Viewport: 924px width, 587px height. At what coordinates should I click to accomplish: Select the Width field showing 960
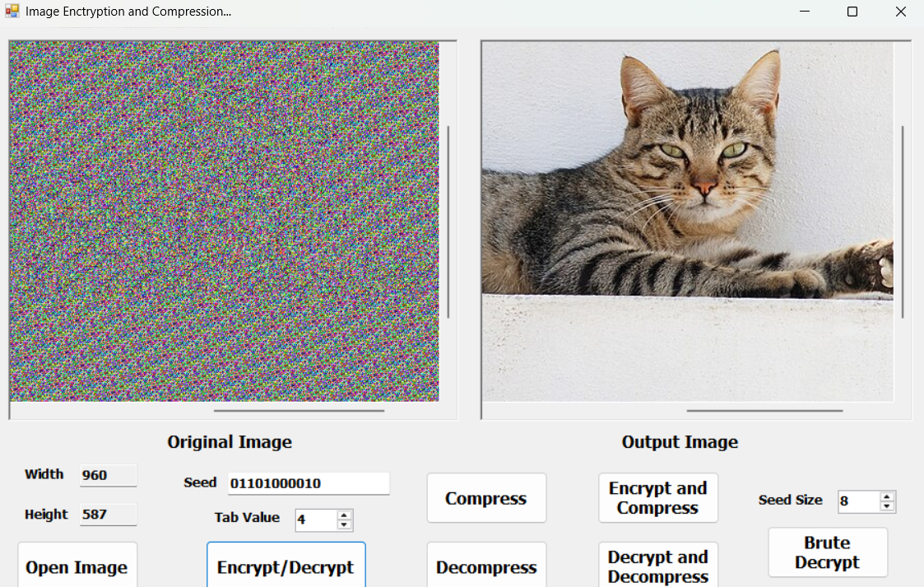click(108, 474)
